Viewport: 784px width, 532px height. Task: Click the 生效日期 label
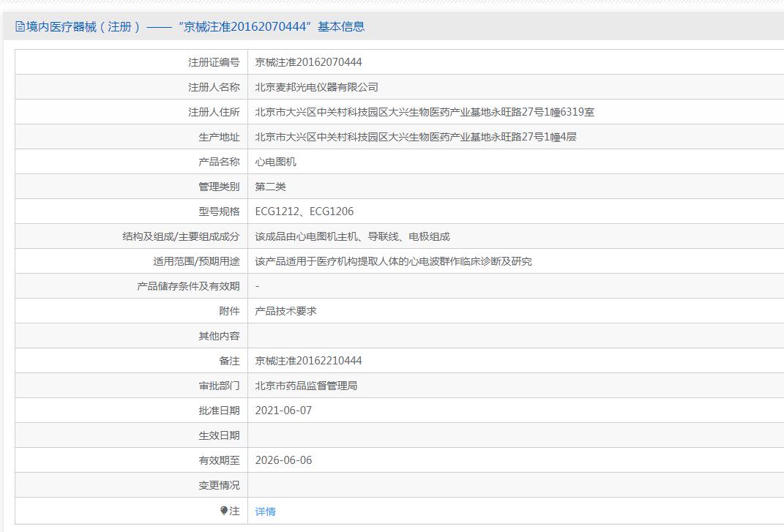point(219,435)
